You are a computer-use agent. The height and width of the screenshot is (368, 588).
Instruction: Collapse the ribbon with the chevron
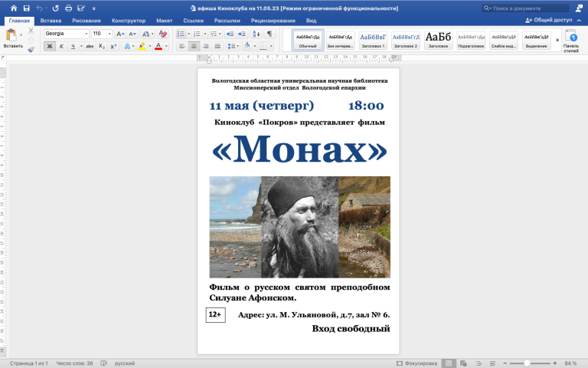[x=579, y=20]
